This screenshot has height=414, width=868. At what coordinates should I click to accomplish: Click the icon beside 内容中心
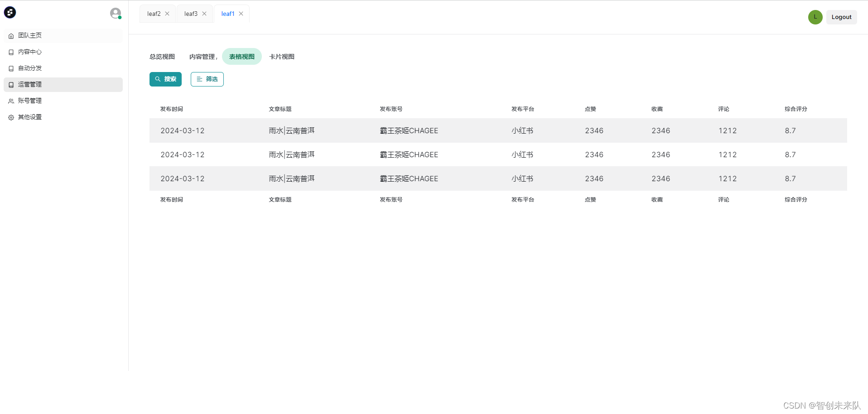click(x=11, y=52)
